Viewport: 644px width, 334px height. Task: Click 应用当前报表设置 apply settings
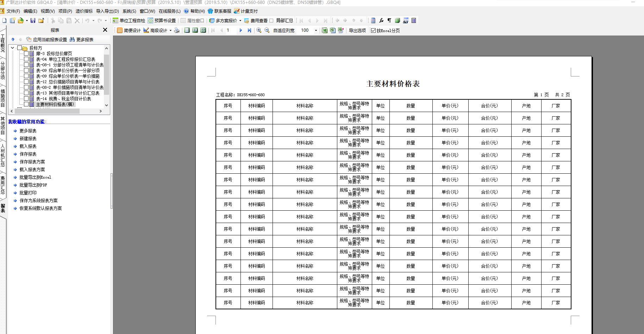[x=46, y=39]
